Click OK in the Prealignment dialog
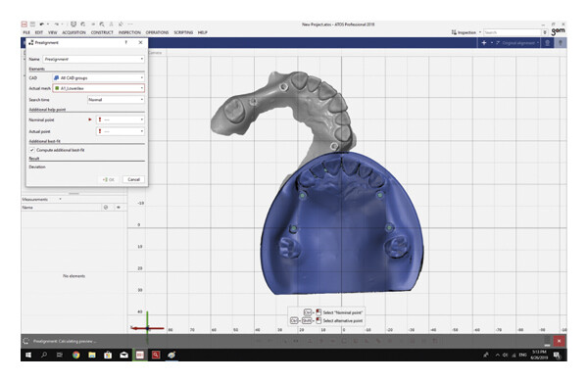Image resolution: width=588 pixels, height=382 pixels. 109,179
